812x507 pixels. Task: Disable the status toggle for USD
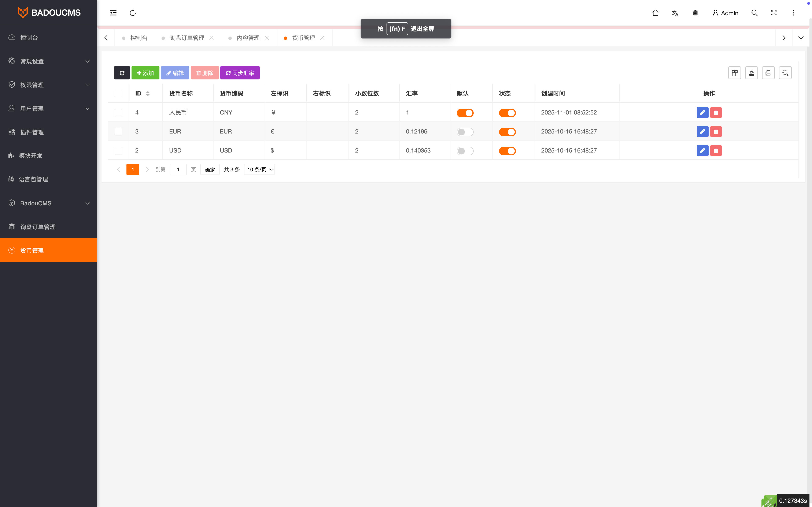507,151
